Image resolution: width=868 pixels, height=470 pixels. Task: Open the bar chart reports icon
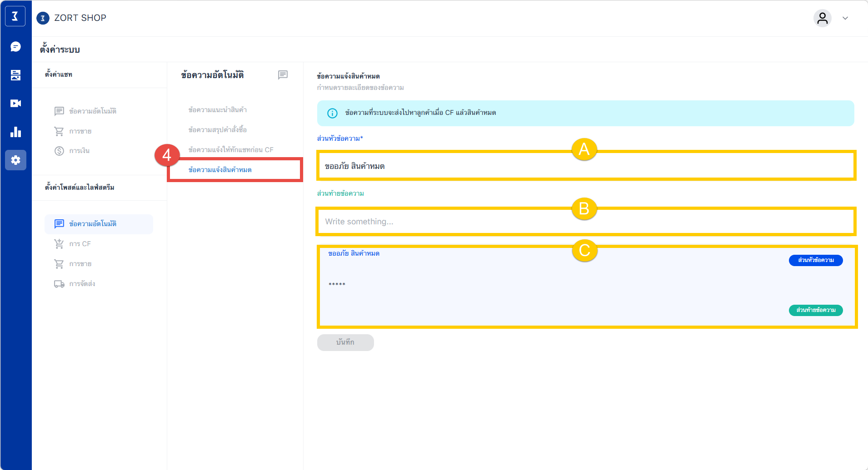[15, 132]
